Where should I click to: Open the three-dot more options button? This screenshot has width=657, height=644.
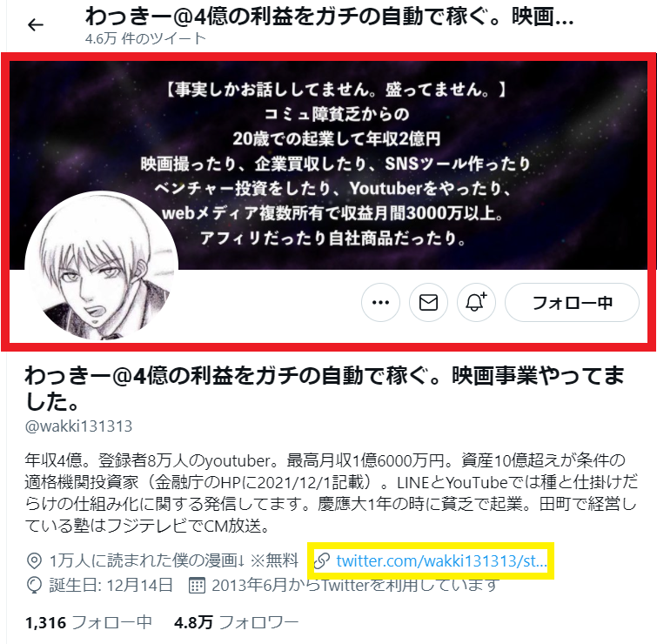[380, 303]
